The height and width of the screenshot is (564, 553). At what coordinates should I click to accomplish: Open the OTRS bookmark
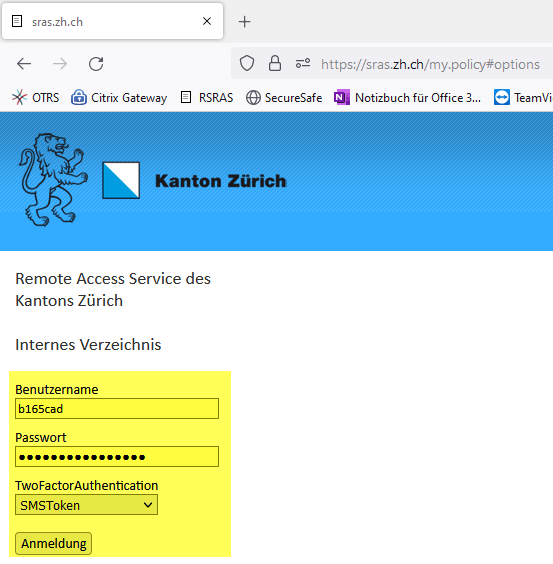tap(35, 97)
